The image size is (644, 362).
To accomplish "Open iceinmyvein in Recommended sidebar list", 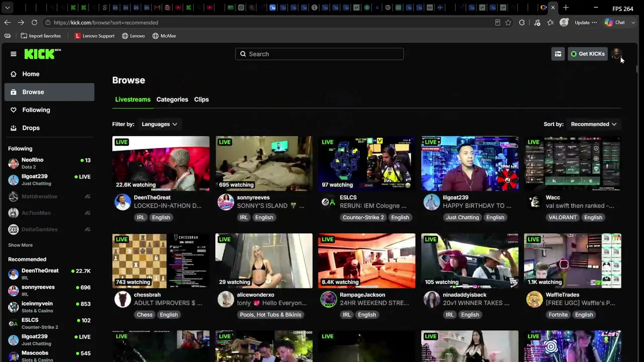I will 49,307.
